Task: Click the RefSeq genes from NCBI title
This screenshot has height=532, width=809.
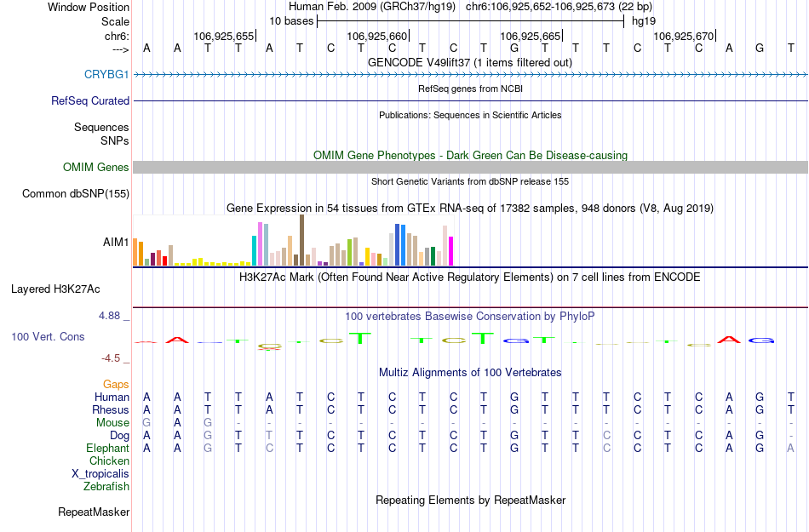Action: tap(470, 89)
